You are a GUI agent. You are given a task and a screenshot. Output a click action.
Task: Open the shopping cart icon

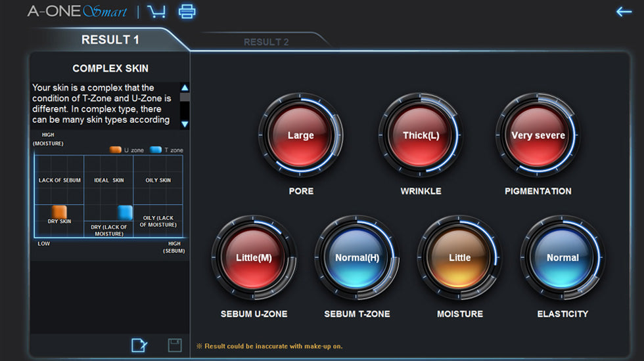pyautogui.click(x=156, y=11)
